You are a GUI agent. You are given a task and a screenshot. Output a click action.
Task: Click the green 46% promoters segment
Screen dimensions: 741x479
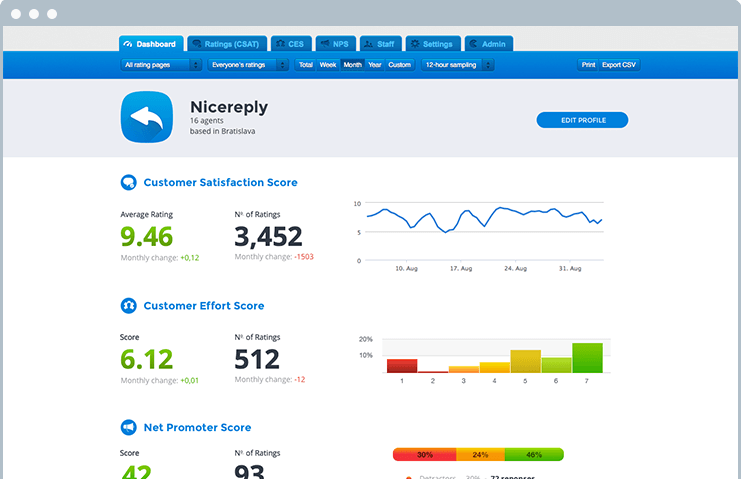coord(534,454)
